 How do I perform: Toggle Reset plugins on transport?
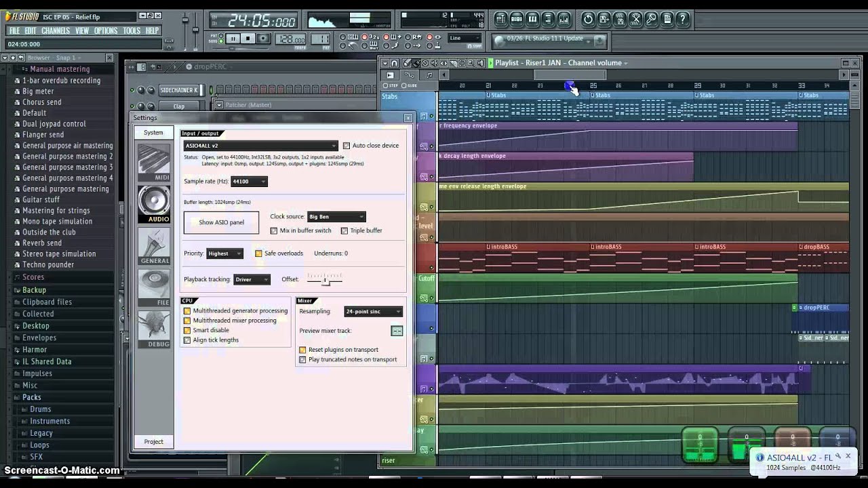[x=302, y=350]
